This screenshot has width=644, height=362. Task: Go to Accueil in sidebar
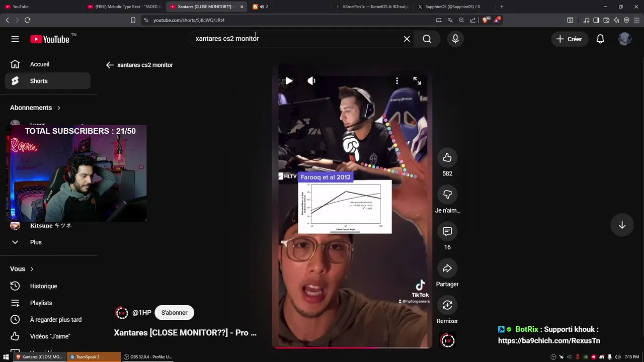pyautogui.click(x=48, y=64)
